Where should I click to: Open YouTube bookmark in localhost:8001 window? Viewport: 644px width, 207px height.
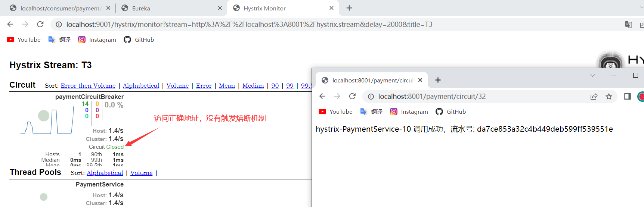[335, 112]
